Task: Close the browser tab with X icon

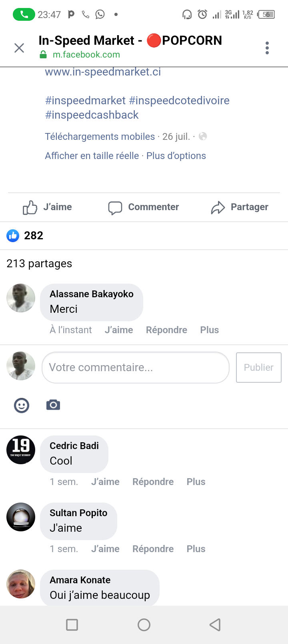Action: (19, 48)
